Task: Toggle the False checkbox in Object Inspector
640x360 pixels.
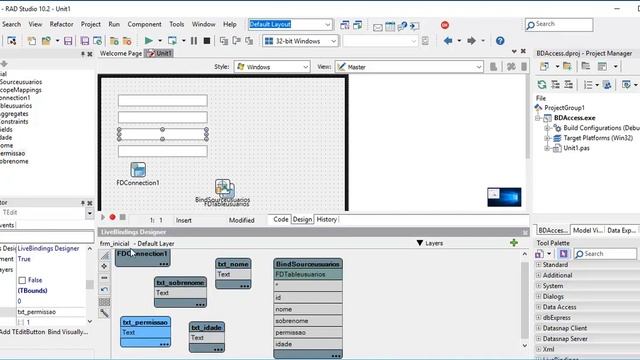Action: coord(22,280)
